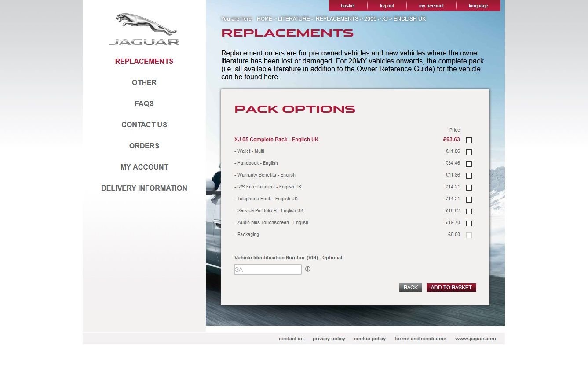588x365 pixels.
Task: Tick the Telephone Book - English UK checkbox
Action: [x=469, y=199]
